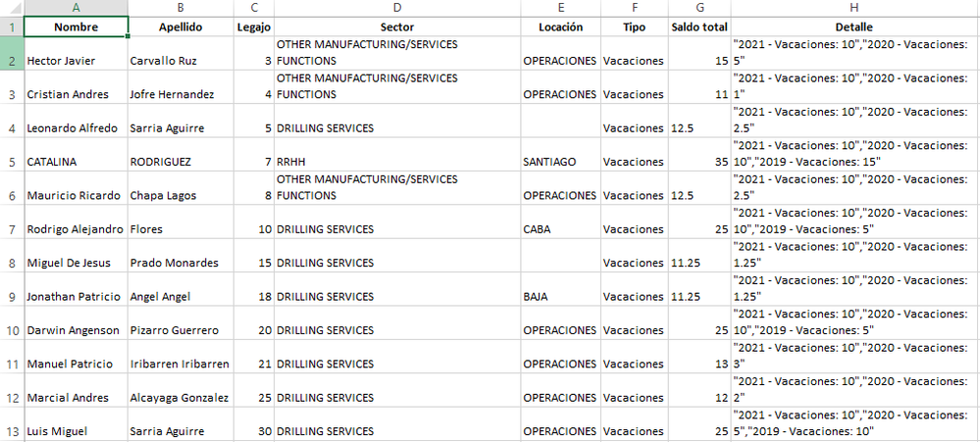Select row 9 header
This screenshot has width=980, height=442.
click(x=12, y=289)
